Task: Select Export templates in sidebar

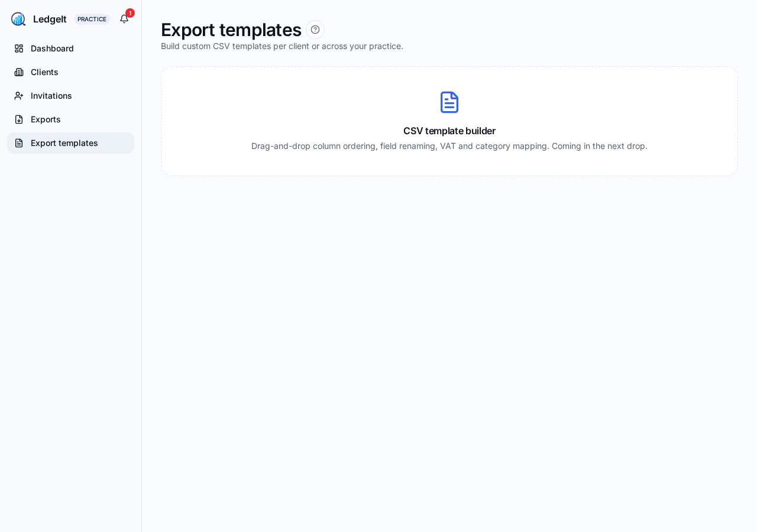Action: pos(70,143)
